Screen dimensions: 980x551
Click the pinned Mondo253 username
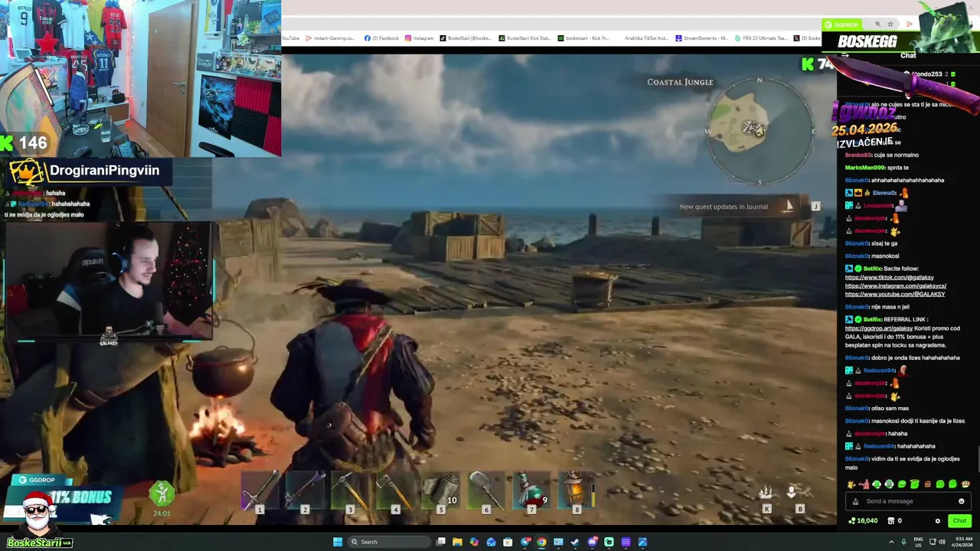pyautogui.click(x=926, y=74)
